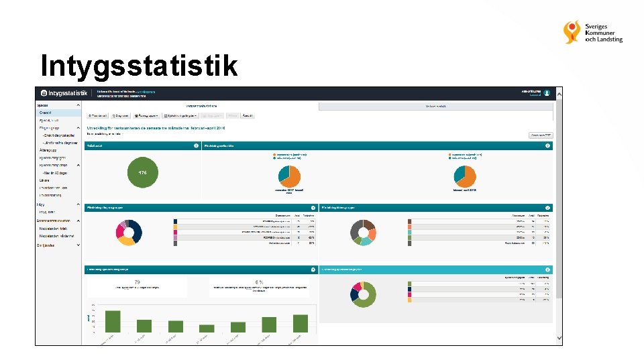Click the age groups donut chart
This screenshot has height=362, width=644.
tap(363, 233)
